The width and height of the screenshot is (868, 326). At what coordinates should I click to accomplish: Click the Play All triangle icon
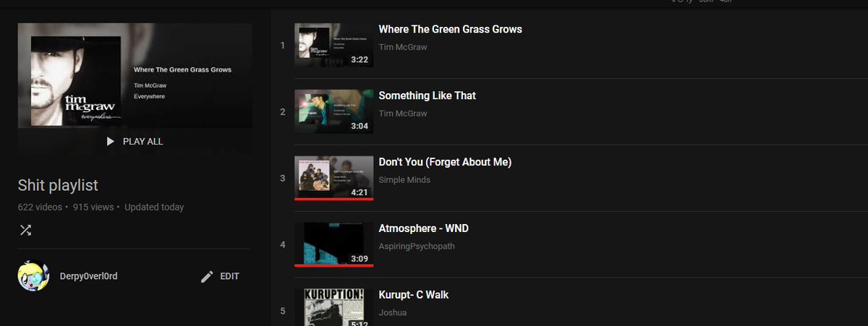(x=111, y=142)
